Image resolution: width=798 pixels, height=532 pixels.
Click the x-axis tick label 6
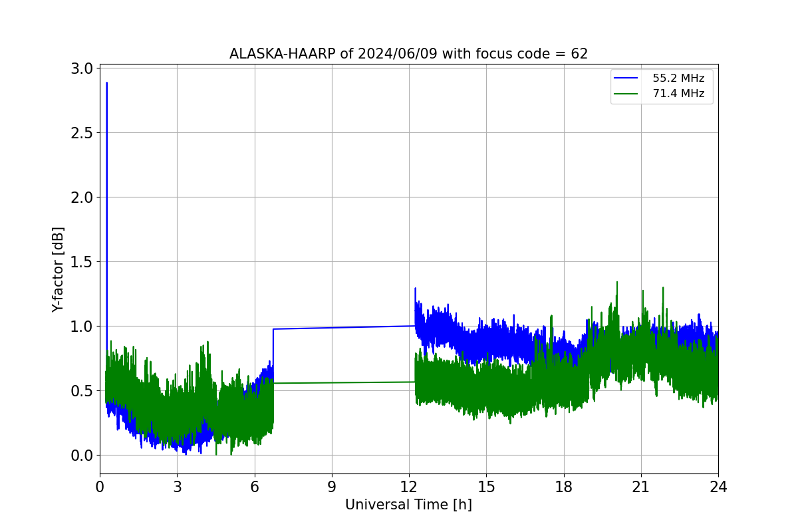pos(254,487)
